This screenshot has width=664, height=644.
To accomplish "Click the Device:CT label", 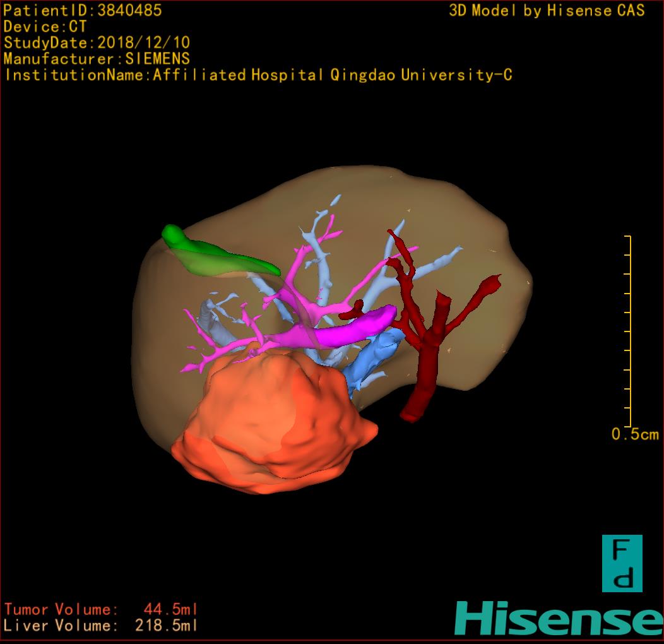I will pos(45,27).
